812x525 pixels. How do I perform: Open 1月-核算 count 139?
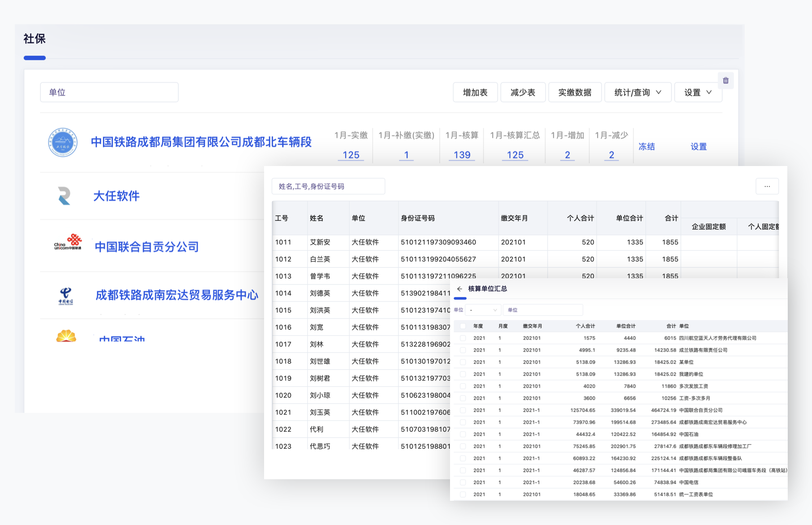(x=462, y=155)
